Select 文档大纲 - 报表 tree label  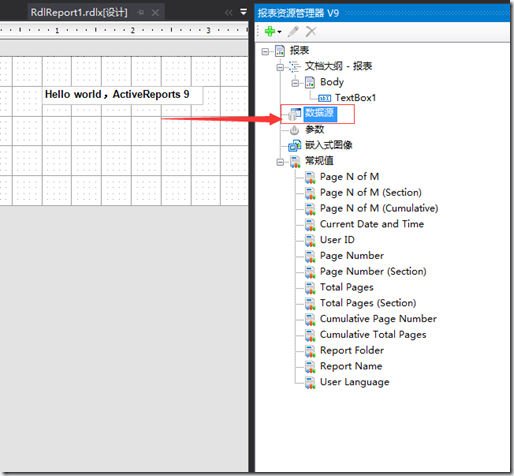[x=338, y=66]
